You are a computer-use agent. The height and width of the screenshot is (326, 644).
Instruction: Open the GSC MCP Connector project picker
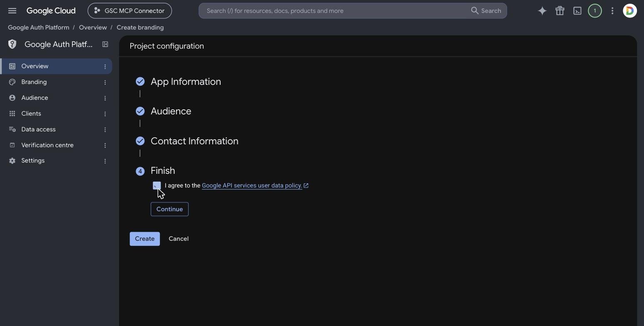(129, 11)
